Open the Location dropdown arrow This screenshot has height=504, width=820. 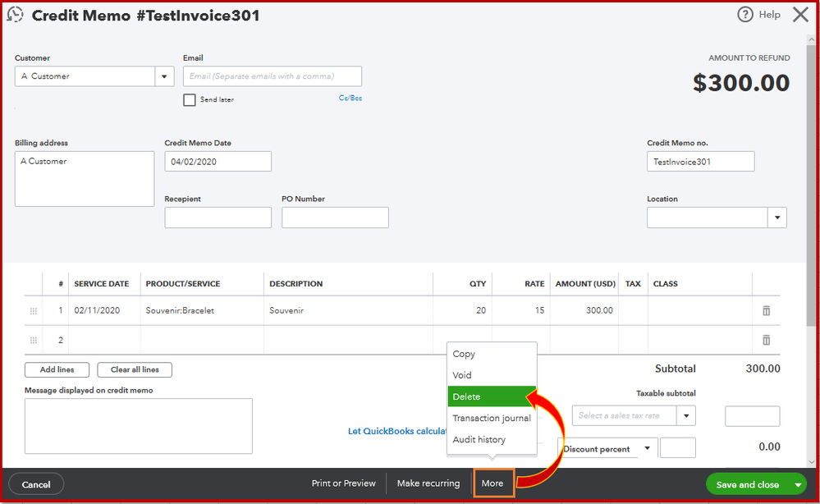pyautogui.click(x=777, y=218)
